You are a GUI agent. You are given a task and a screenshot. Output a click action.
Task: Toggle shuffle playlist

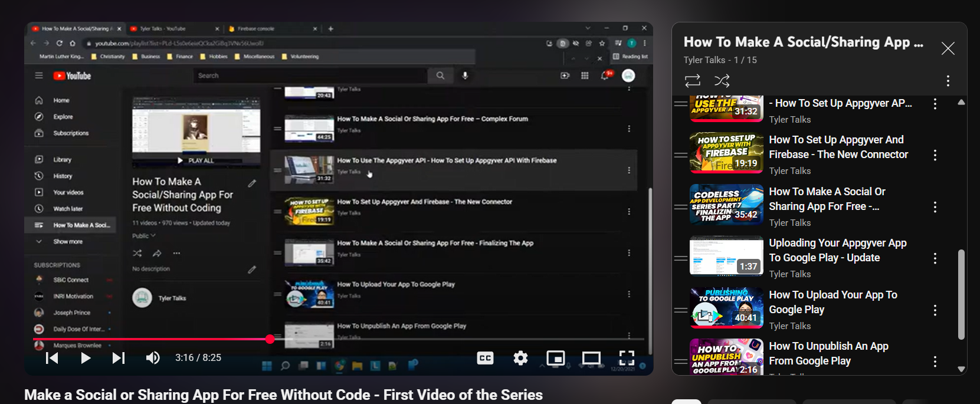pos(722,80)
